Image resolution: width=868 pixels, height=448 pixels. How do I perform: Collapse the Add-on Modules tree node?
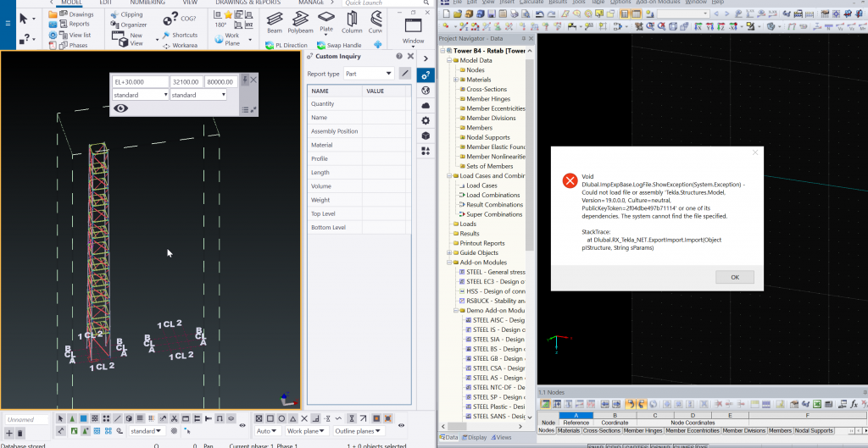click(449, 263)
